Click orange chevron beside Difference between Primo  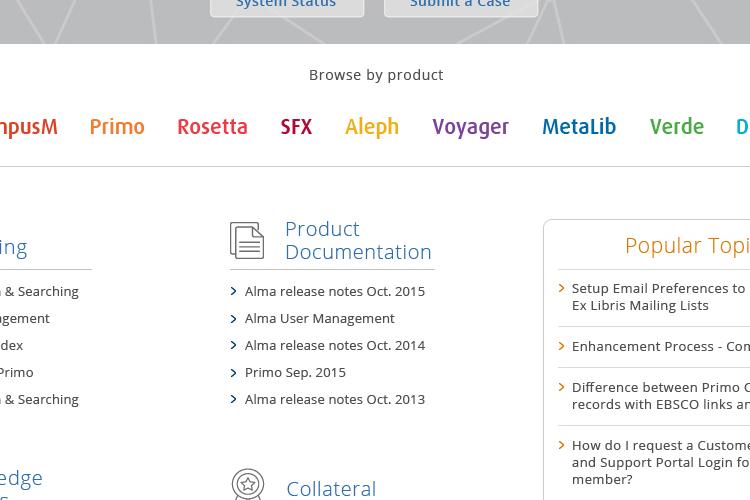point(562,387)
